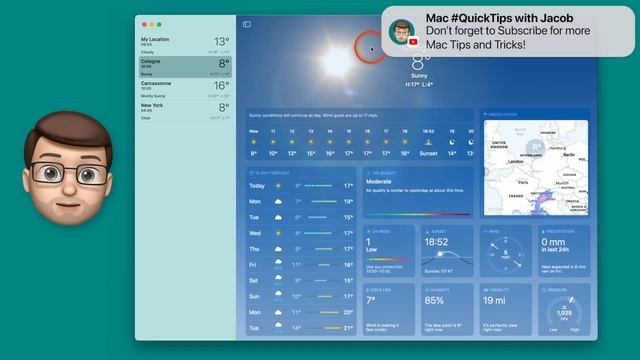The height and width of the screenshot is (360, 640).
Task: Open the Humidity 85% card
Action: click(x=447, y=310)
